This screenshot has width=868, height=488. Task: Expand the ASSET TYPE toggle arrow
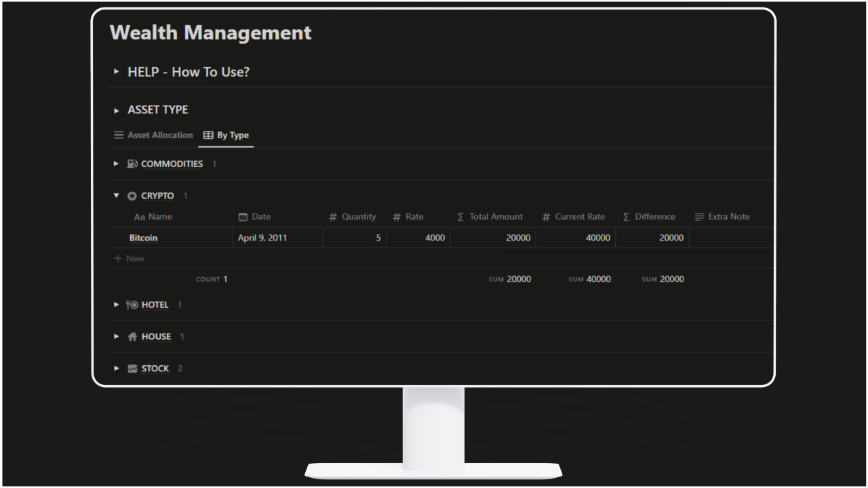point(117,110)
